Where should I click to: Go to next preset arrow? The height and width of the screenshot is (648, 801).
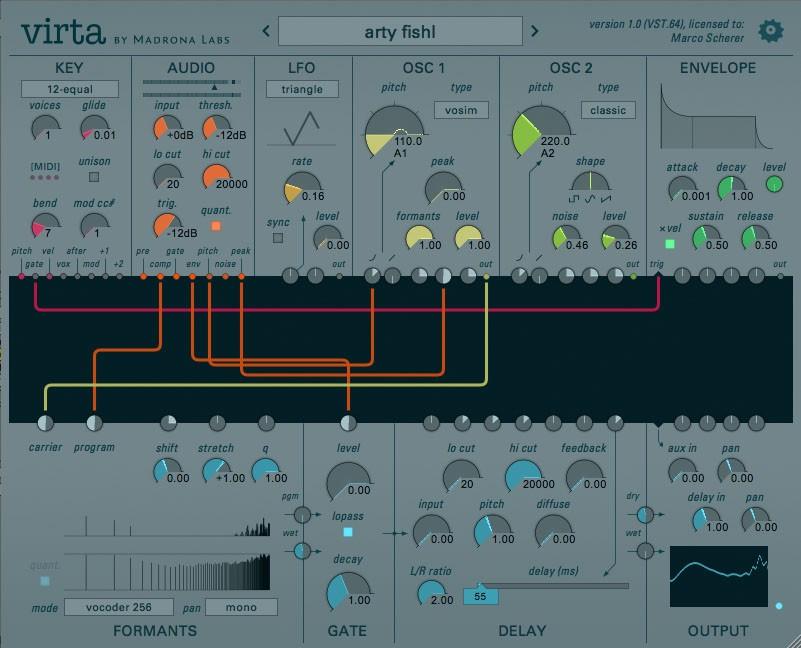pyautogui.click(x=534, y=31)
